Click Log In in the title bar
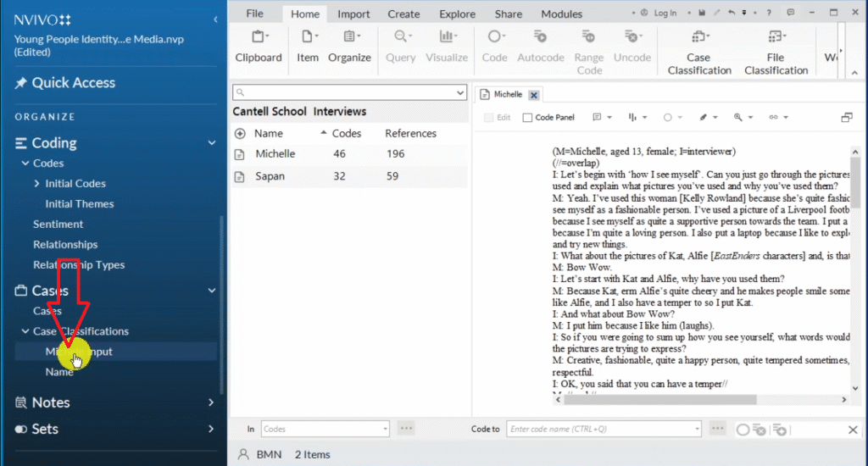This screenshot has width=868, height=466. click(659, 14)
